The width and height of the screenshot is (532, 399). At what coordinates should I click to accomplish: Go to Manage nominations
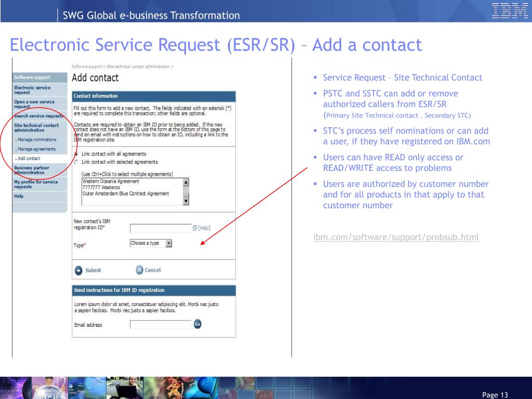[x=37, y=139]
